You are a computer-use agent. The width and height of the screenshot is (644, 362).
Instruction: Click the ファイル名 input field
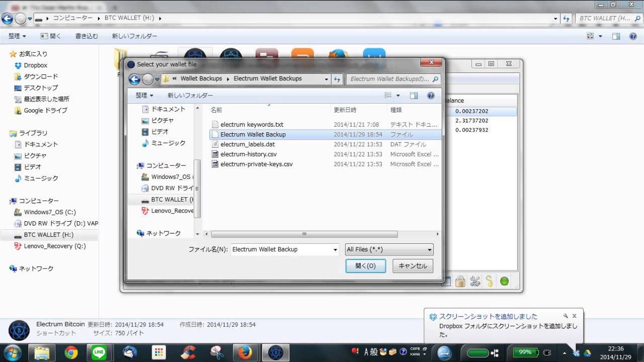(x=281, y=249)
